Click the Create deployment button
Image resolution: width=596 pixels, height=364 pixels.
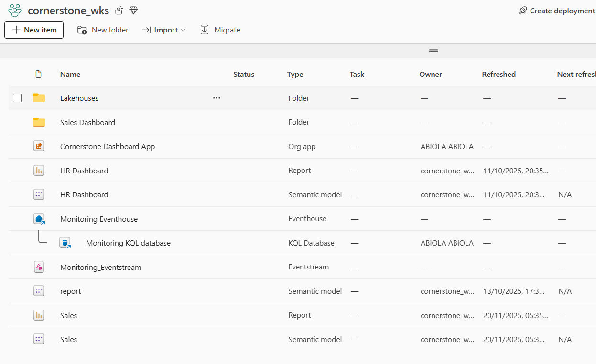557,11
